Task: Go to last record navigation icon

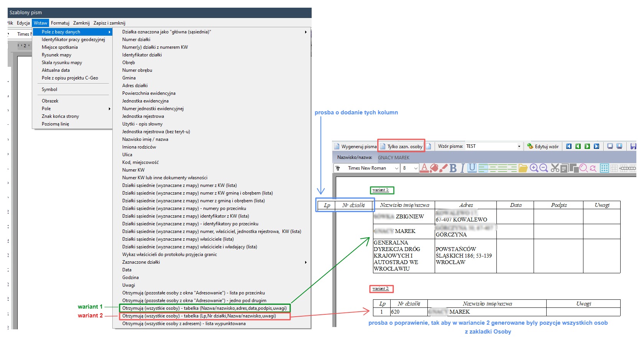Action: click(596, 146)
